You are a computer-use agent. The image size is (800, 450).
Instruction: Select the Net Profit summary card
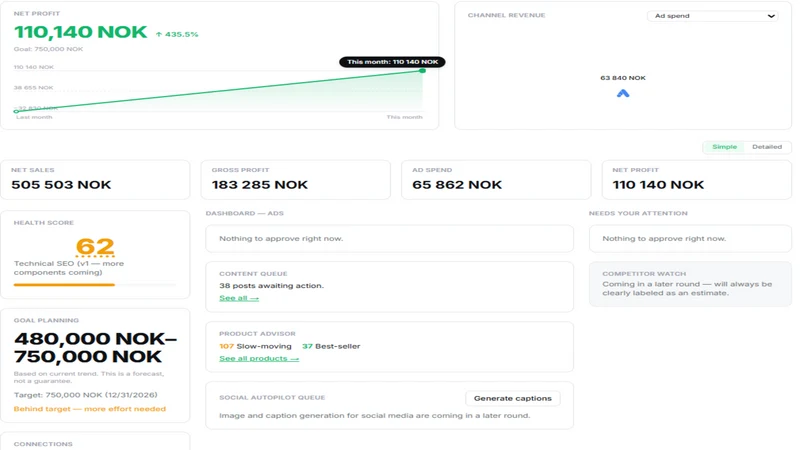(696, 180)
